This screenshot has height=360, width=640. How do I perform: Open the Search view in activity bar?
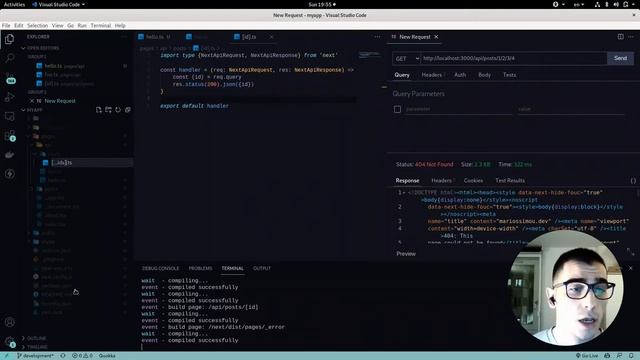tap(9, 58)
